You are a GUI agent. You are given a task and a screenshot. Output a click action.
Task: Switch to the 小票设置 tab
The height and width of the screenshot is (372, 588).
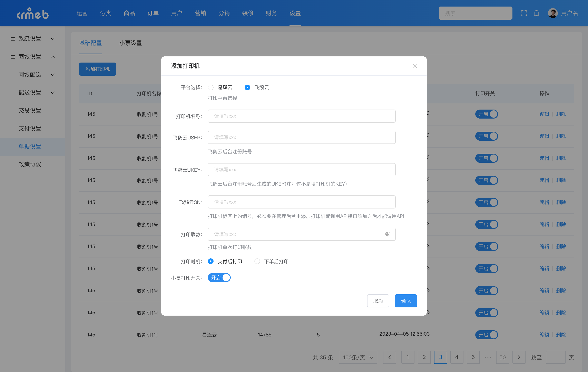point(130,43)
